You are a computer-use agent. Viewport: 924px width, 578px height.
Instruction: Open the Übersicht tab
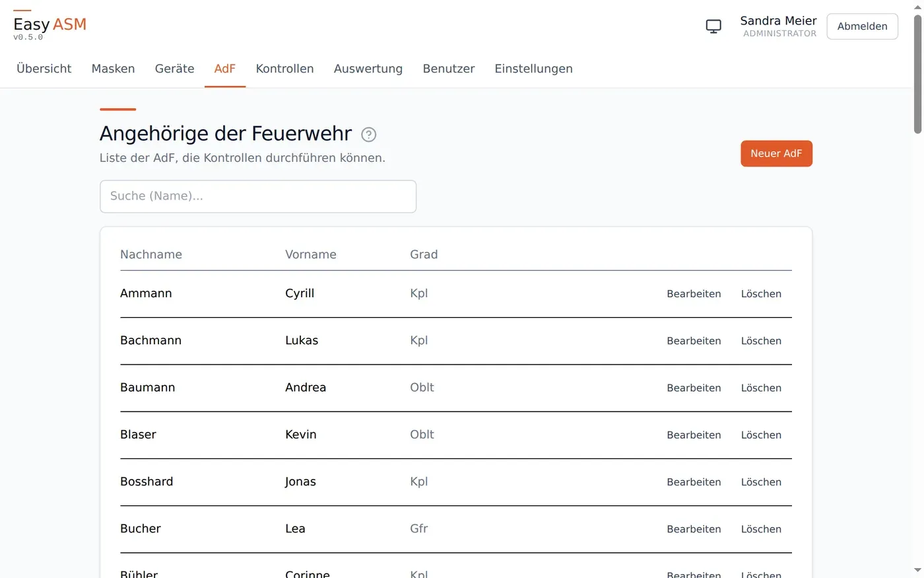[44, 69]
